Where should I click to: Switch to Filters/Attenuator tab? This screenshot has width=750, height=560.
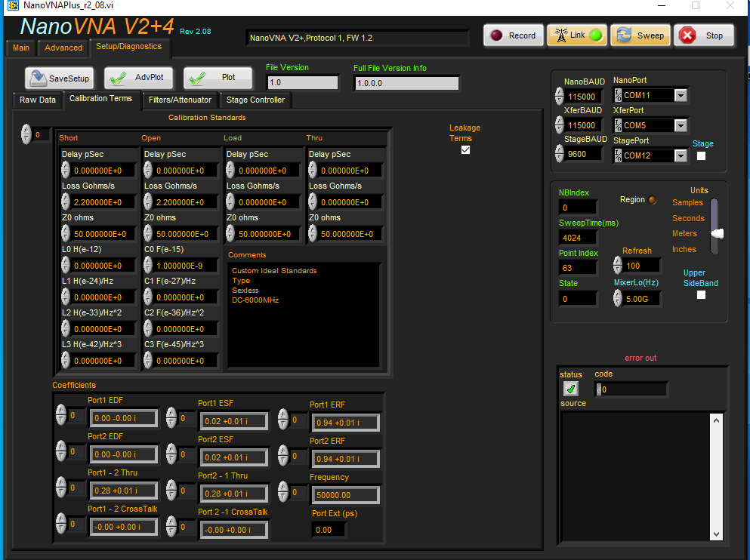pyautogui.click(x=180, y=100)
